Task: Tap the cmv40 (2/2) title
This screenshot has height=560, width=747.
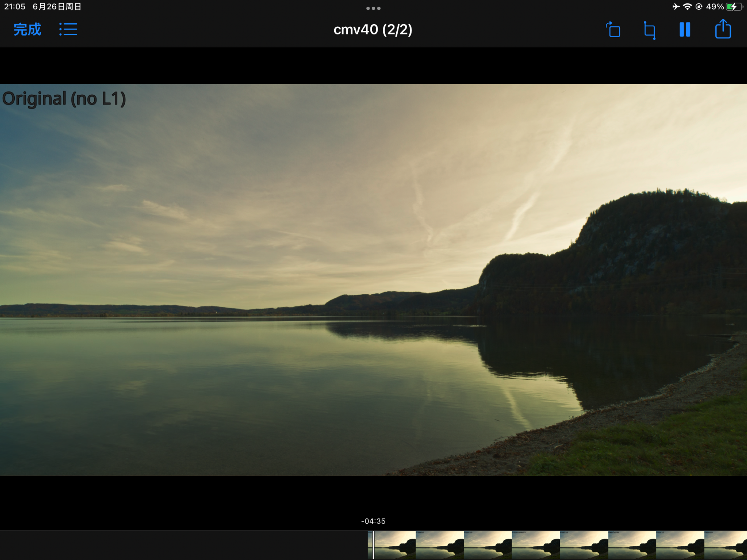Action: pos(373,29)
